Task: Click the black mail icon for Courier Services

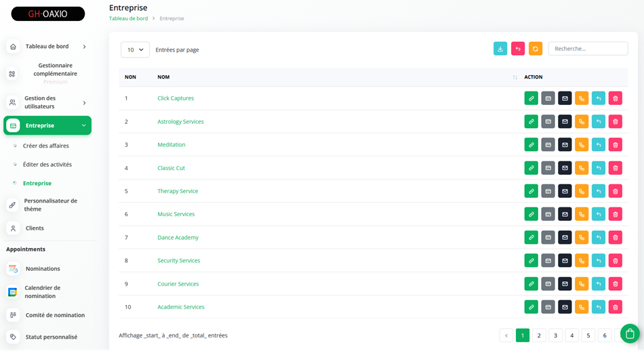Action: click(x=565, y=284)
